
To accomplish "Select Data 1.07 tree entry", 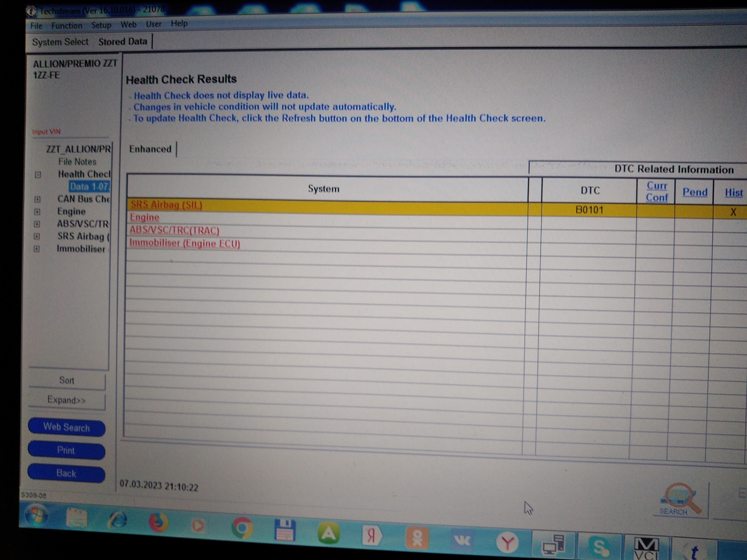I will pyautogui.click(x=89, y=187).
